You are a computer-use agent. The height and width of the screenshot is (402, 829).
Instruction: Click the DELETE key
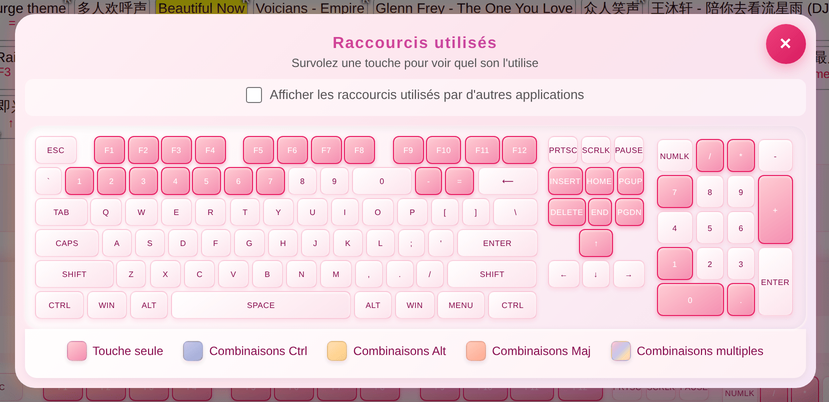click(x=567, y=212)
